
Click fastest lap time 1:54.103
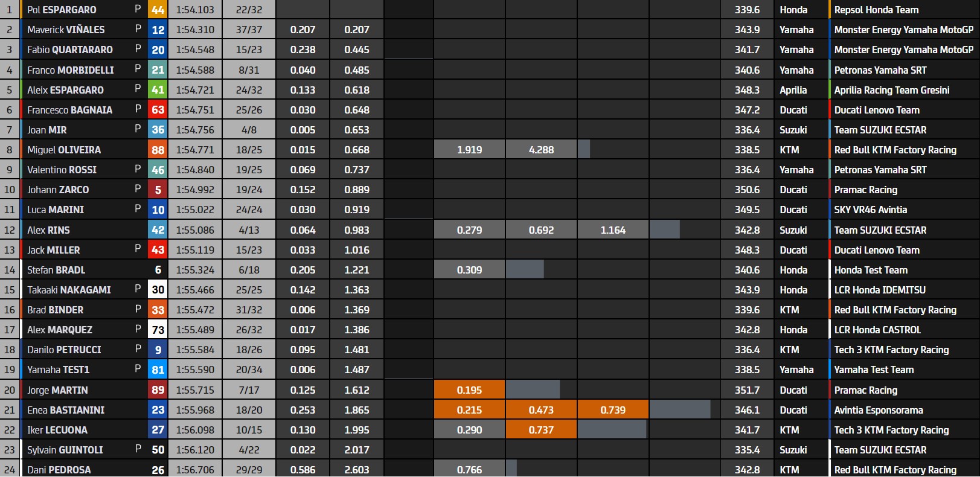[195, 10]
